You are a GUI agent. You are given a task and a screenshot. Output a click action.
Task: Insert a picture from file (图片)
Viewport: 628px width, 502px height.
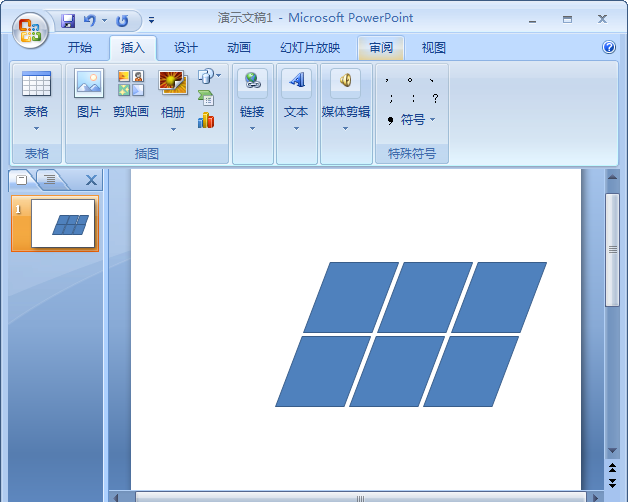(x=89, y=93)
